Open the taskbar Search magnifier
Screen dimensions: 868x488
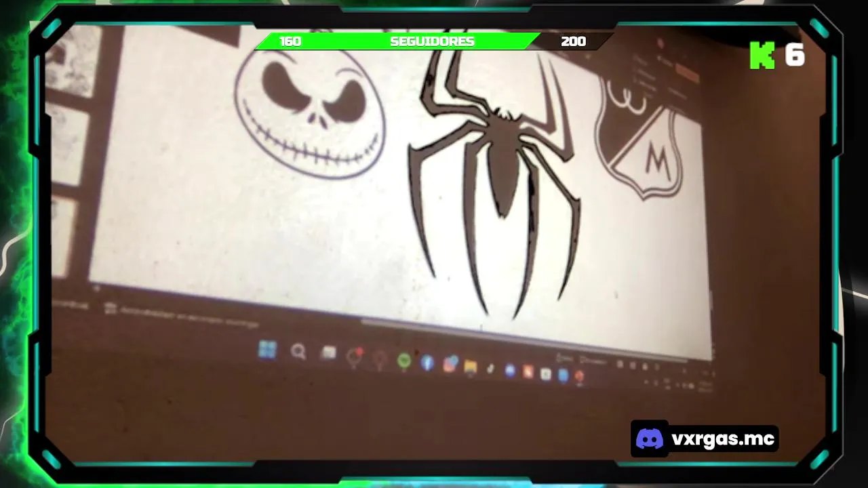298,352
